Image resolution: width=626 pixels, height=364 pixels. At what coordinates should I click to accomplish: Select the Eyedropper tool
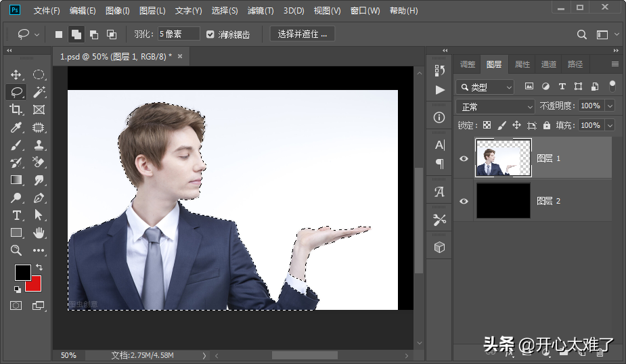click(16, 127)
